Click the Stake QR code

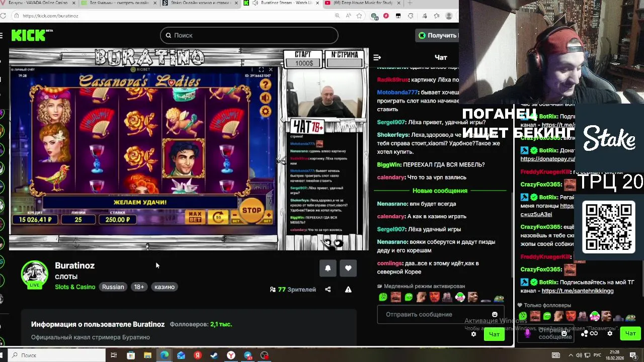point(609,227)
